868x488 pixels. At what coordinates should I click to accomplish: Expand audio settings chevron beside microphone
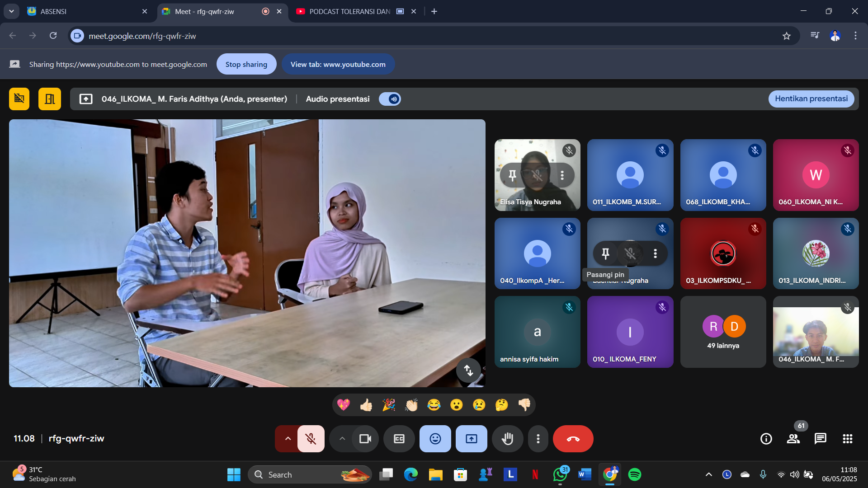tap(288, 439)
